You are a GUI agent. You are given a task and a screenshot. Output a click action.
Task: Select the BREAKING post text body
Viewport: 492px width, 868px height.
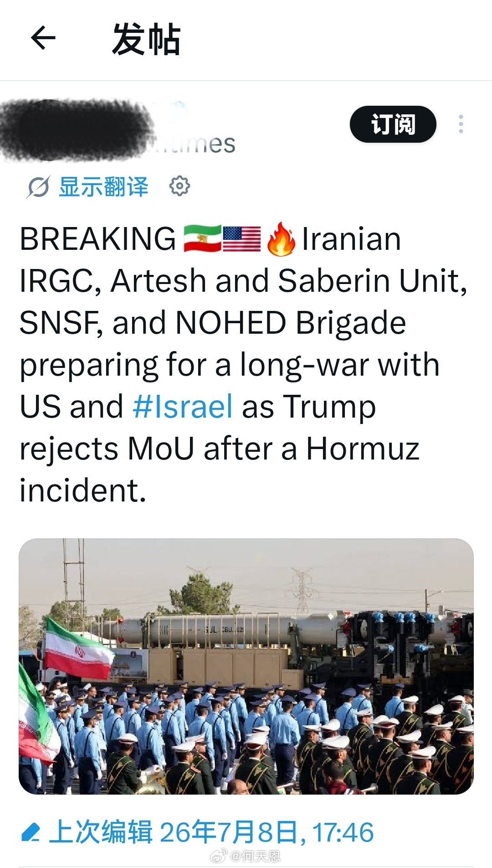point(243,365)
